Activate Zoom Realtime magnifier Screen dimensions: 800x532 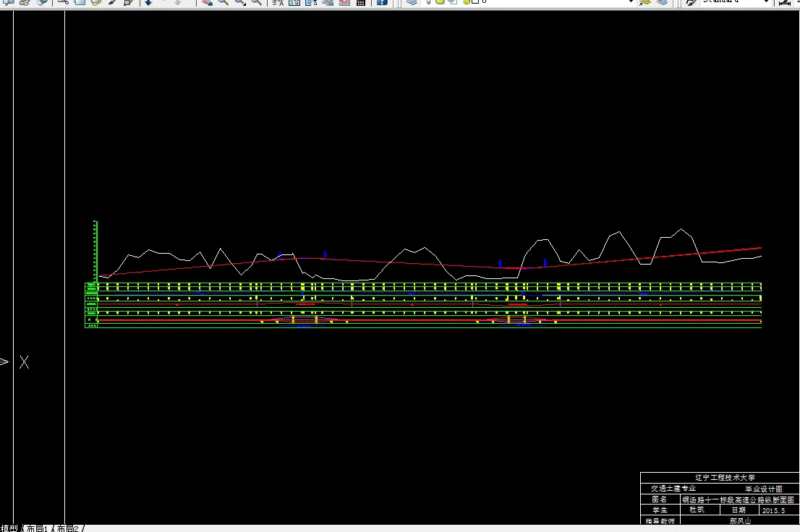(x=223, y=2)
